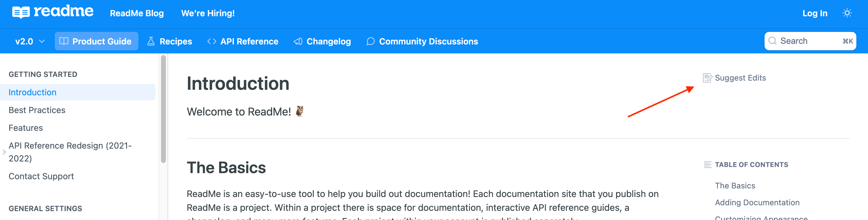
Task: Open Best Practices sidebar page
Action: pyautogui.click(x=37, y=110)
